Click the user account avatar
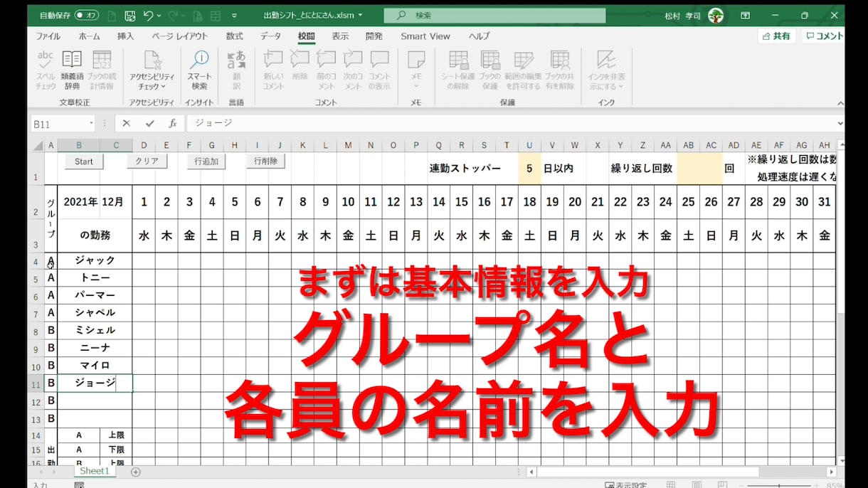This screenshot has width=868, height=488. tap(715, 15)
